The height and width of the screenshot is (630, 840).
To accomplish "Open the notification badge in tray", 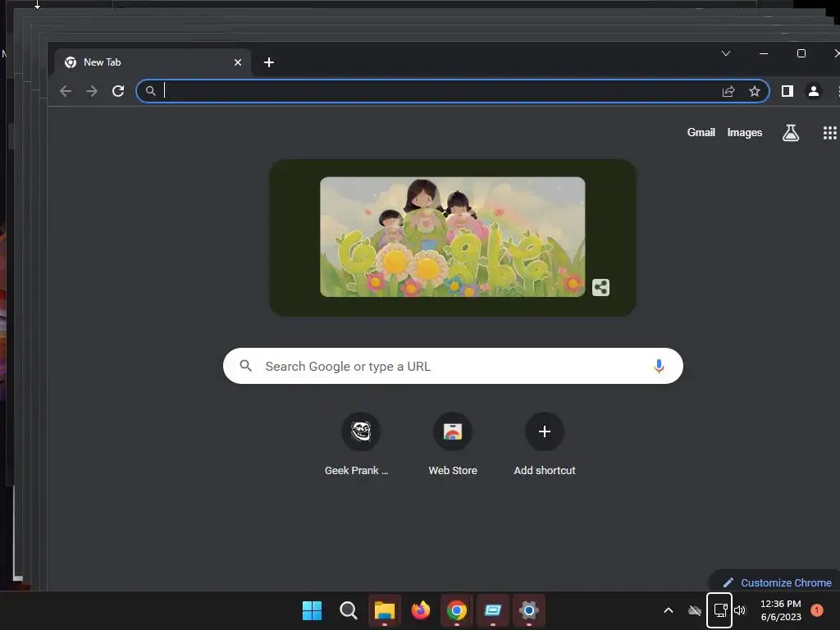I will pos(817,609).
